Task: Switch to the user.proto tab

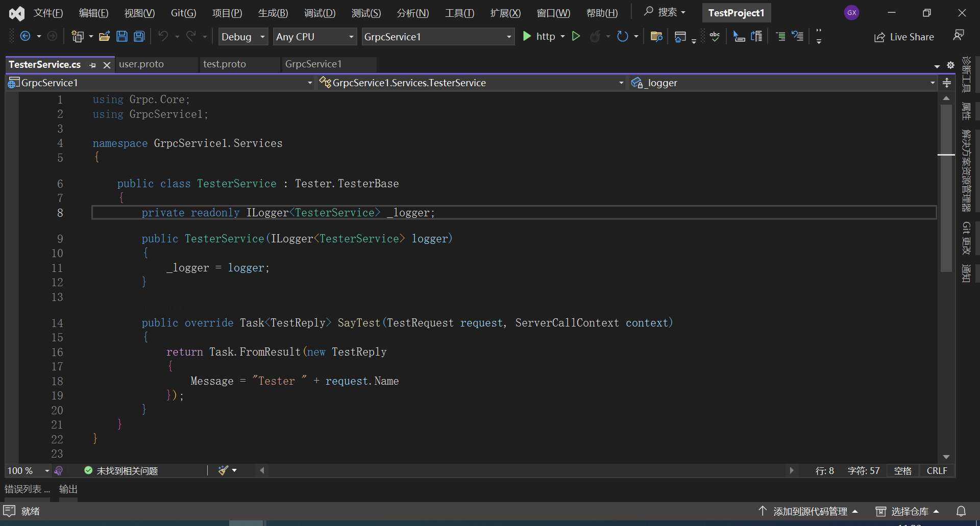Action: click(141, 64)
